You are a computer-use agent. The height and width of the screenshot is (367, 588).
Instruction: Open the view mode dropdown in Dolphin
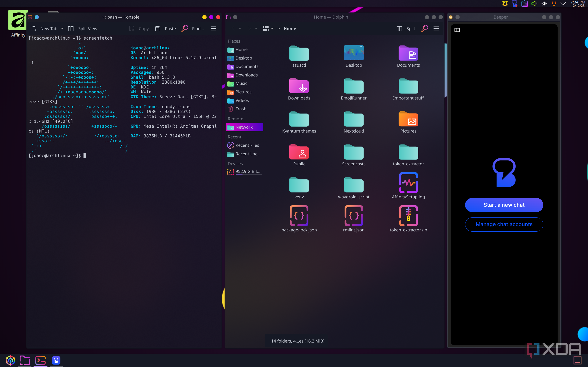(x=272, y=29)
